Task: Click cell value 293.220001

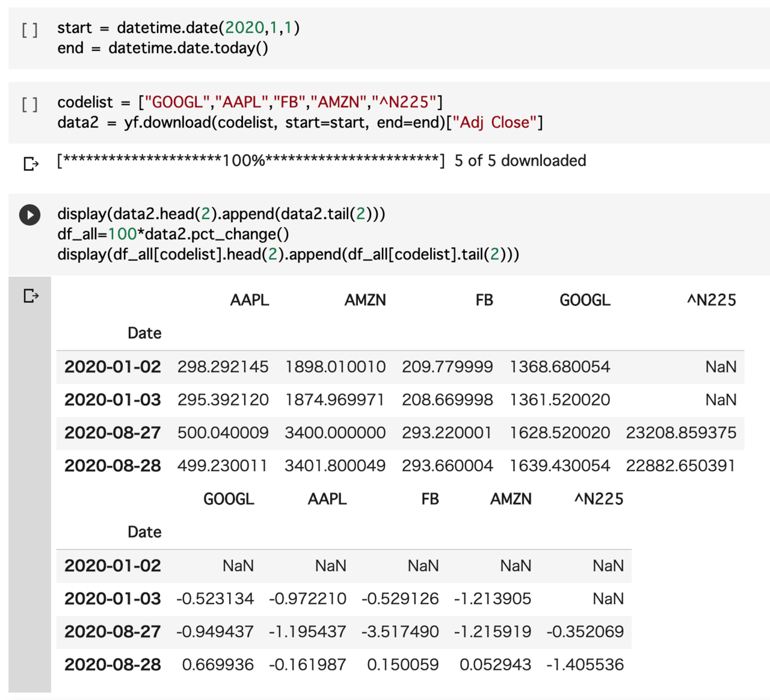Action: click(448, 433)
